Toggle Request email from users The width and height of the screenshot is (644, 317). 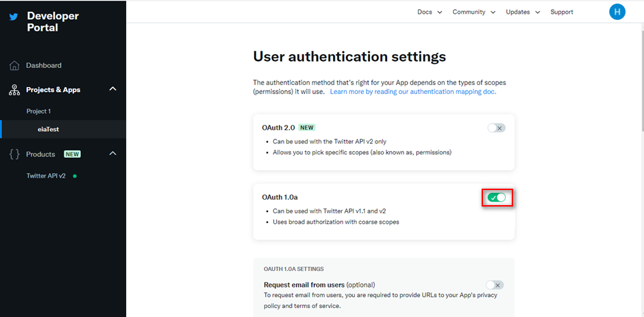(x=495, y=285)
